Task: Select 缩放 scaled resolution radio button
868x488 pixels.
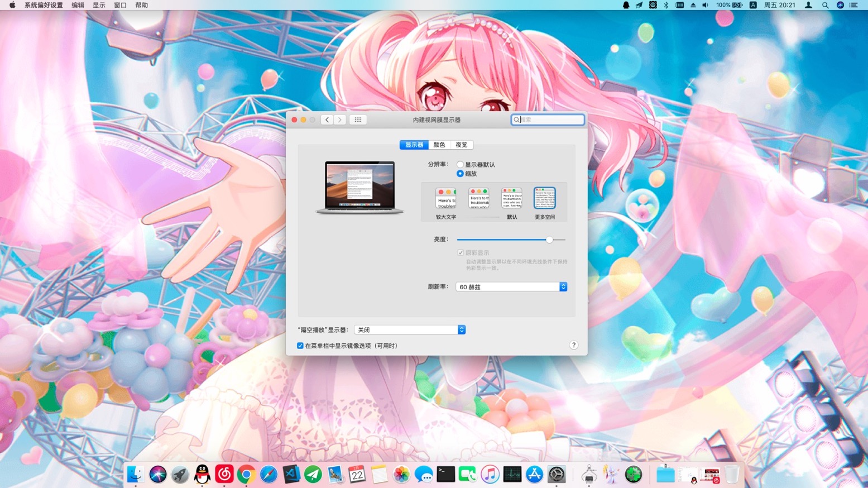Action: coord(460,174)
